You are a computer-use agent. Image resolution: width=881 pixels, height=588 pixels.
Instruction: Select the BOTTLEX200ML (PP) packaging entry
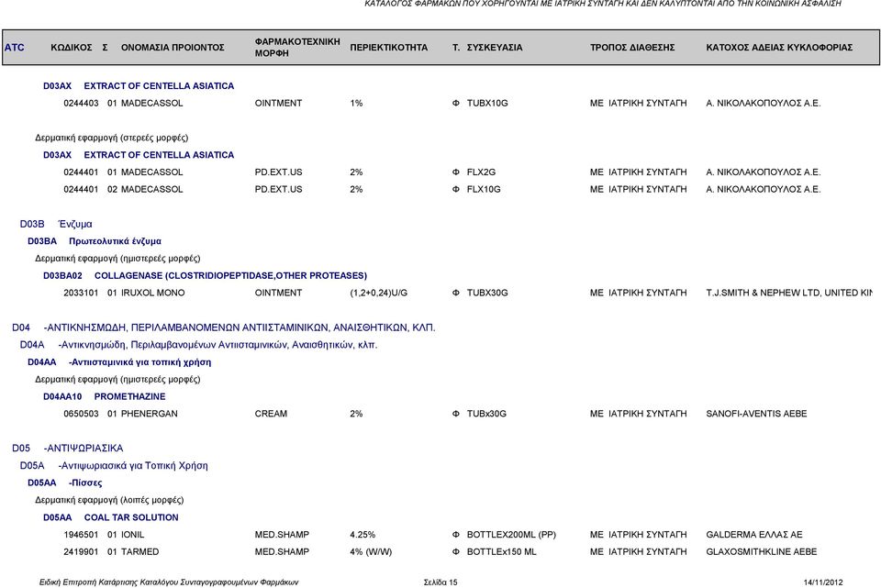tap(511, 535)
